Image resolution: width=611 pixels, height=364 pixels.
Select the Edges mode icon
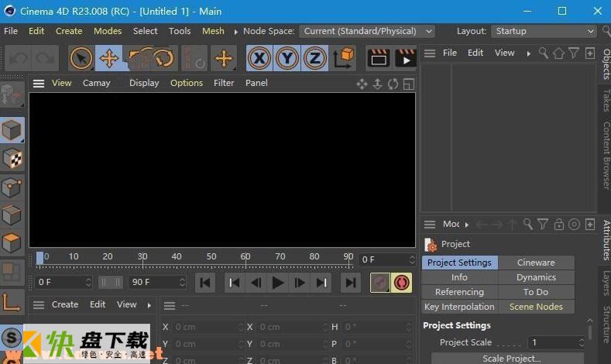tap(12, 215)
